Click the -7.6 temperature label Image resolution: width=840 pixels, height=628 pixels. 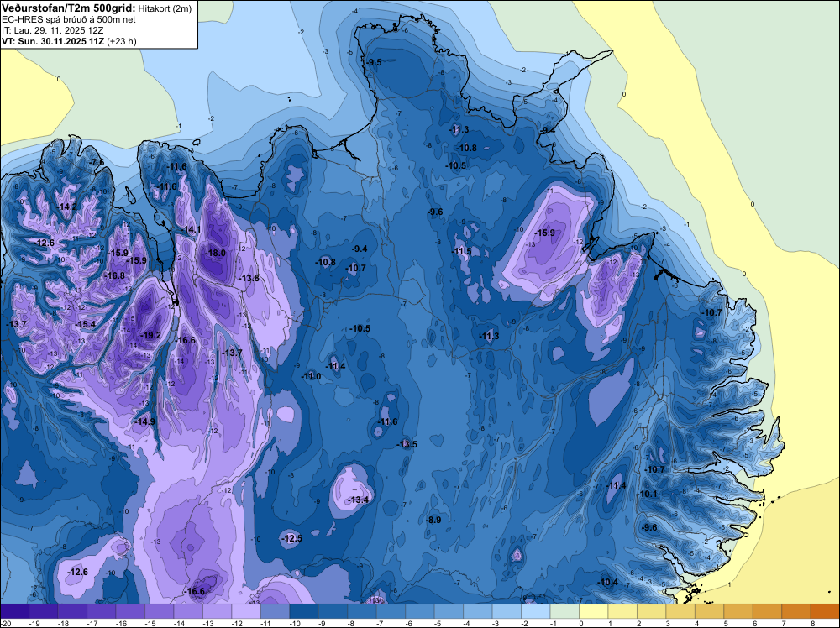pyautogui.click(x=97, y=162)
